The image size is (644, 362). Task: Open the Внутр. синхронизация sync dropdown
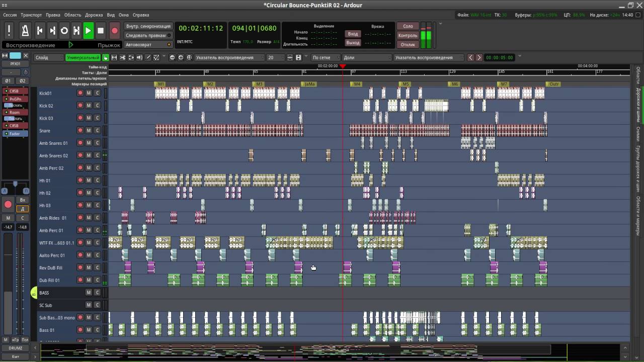point(148,26)
